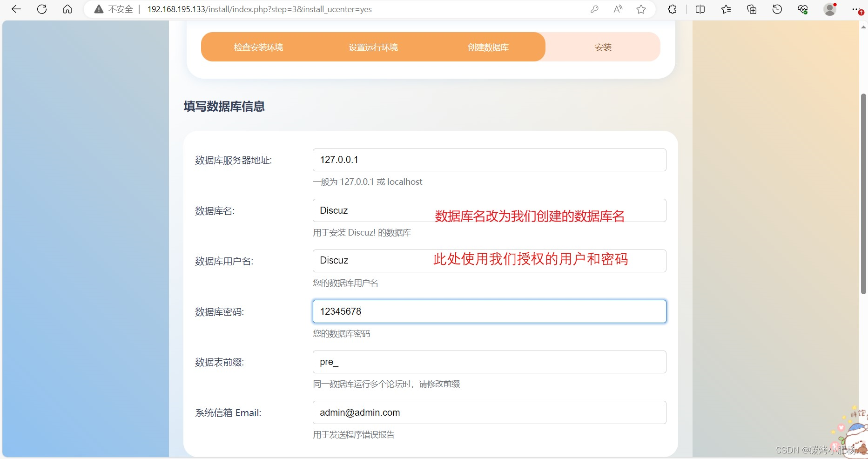
Task: Click hint text 用于发送程序错误报告
Action: [x=354, y=434]
